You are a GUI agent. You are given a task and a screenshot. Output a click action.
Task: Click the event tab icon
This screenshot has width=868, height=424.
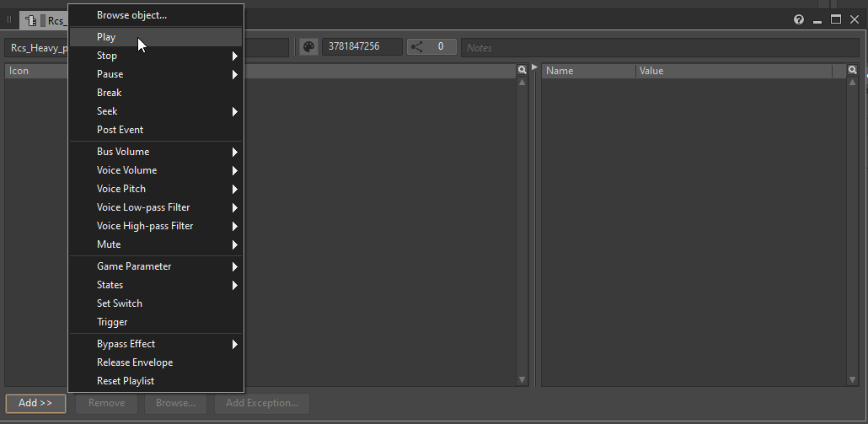(x=31, y=20)
